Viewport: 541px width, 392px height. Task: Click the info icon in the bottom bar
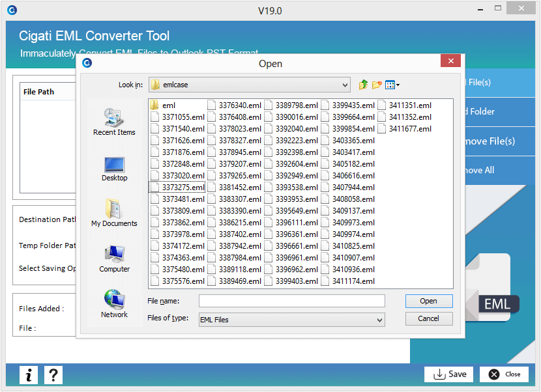[29, 375]
